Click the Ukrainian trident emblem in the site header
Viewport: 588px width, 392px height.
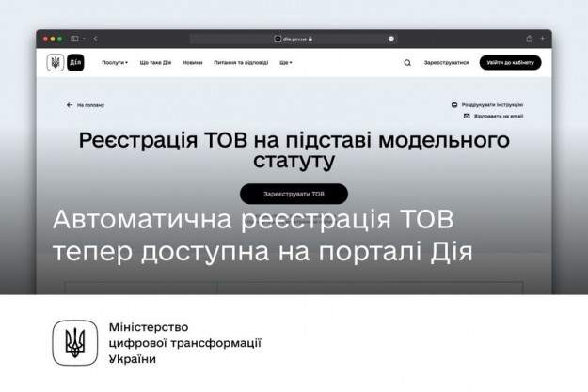54,63
